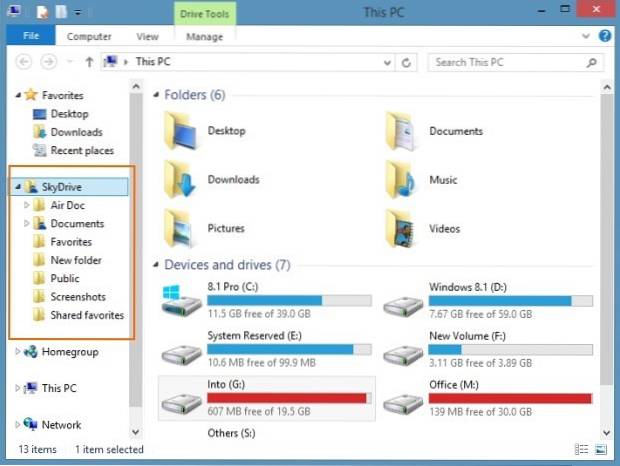
Task: Expand the Air Doc folder in SkyDrive
Action: 27,206
